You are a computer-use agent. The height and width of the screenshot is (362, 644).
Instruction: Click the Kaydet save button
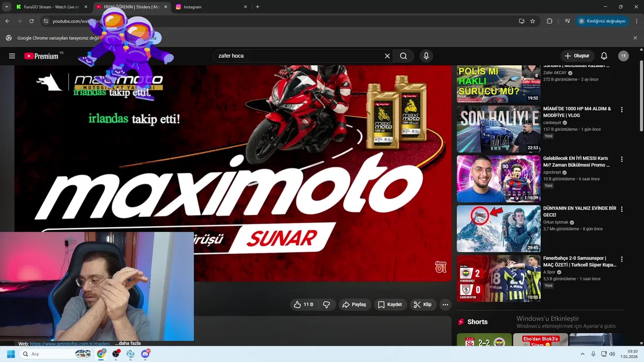390,304
